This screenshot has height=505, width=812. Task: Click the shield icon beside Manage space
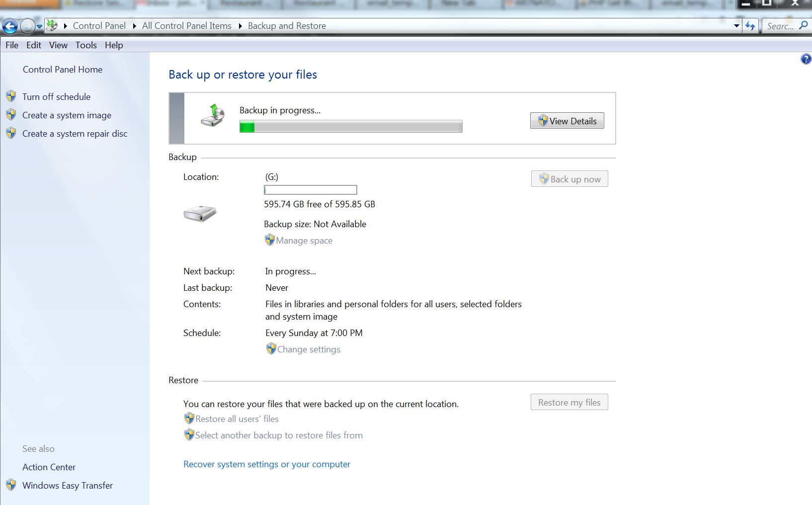tap(269, 240)
